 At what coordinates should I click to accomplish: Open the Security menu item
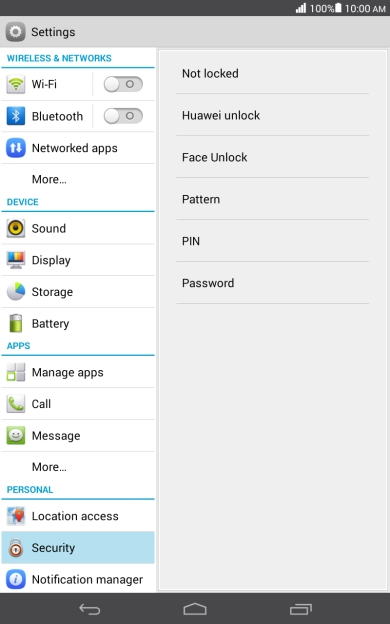click(x=78, y=548)
